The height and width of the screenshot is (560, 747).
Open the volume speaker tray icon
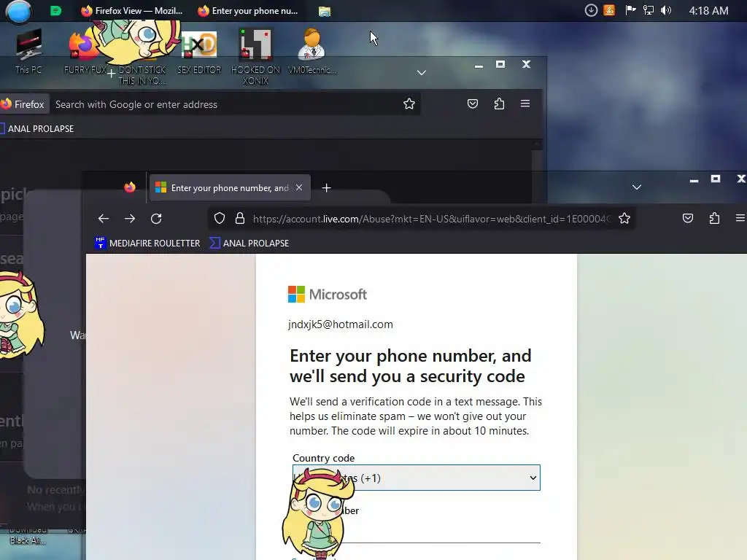click(x=665, y=10)
